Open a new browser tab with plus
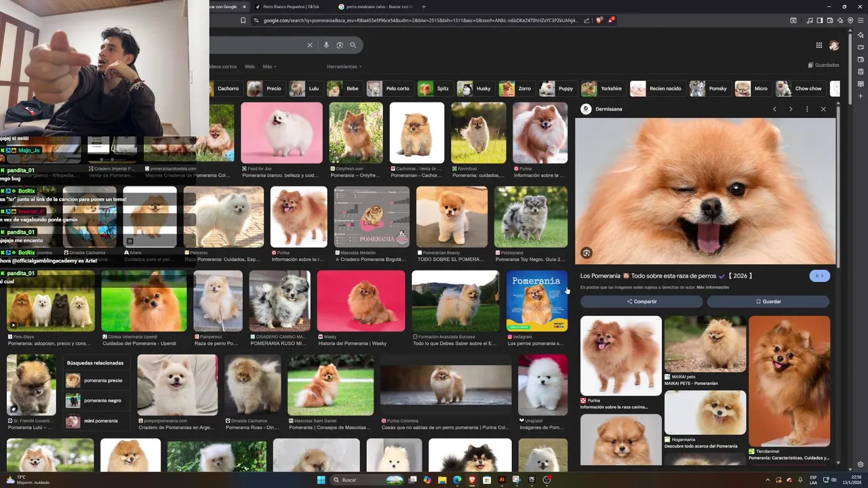Viewport: 868px width, 488px height. [x=424, y=7]
